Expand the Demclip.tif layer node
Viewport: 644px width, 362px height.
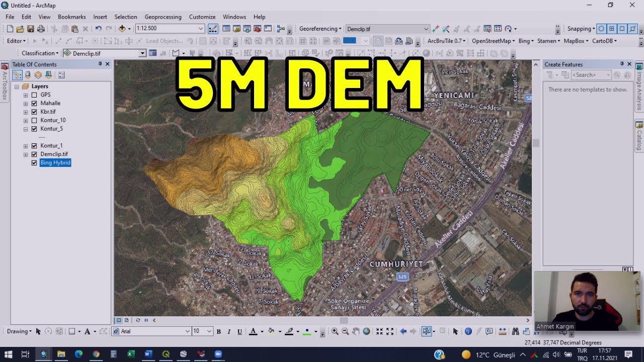tap(26, 154)
